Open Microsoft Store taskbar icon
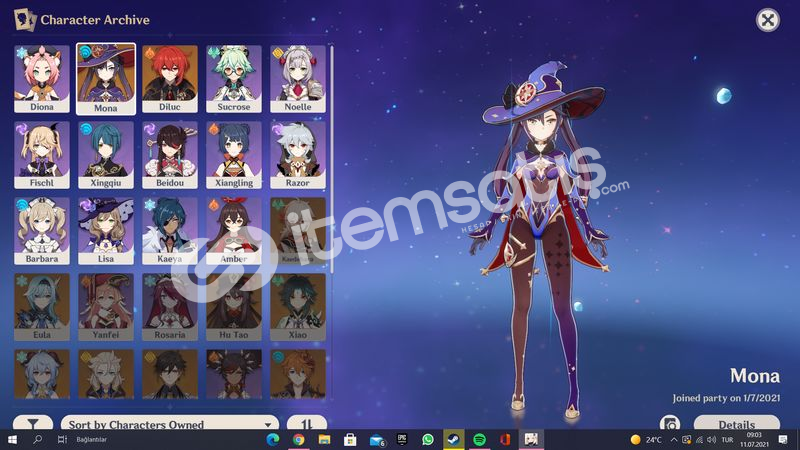Viewport: 800px width, 450px height. click(x=350, y=439)
